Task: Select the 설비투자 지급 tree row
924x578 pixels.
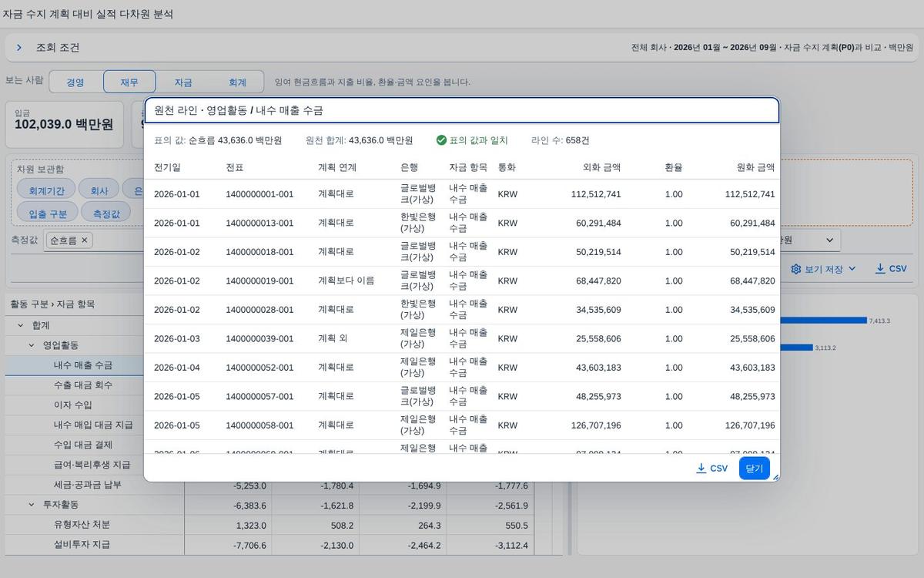Action: point(82,545)
